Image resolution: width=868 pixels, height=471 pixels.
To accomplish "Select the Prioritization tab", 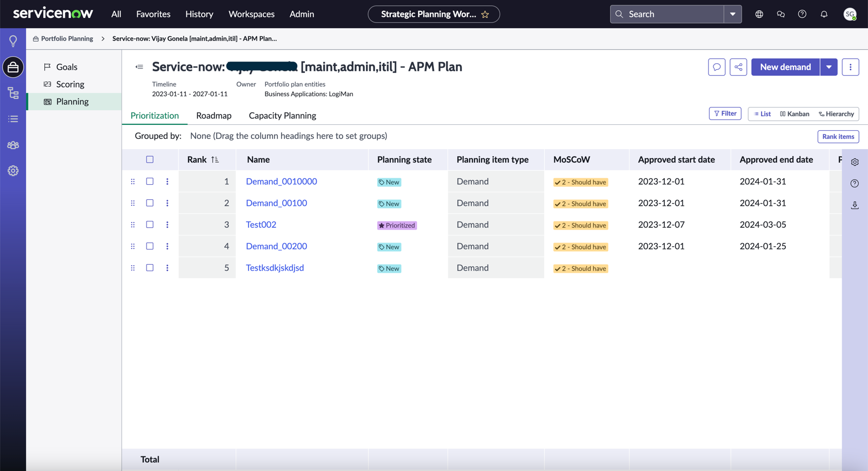I will pyautogui.click(x=155, y=116).
